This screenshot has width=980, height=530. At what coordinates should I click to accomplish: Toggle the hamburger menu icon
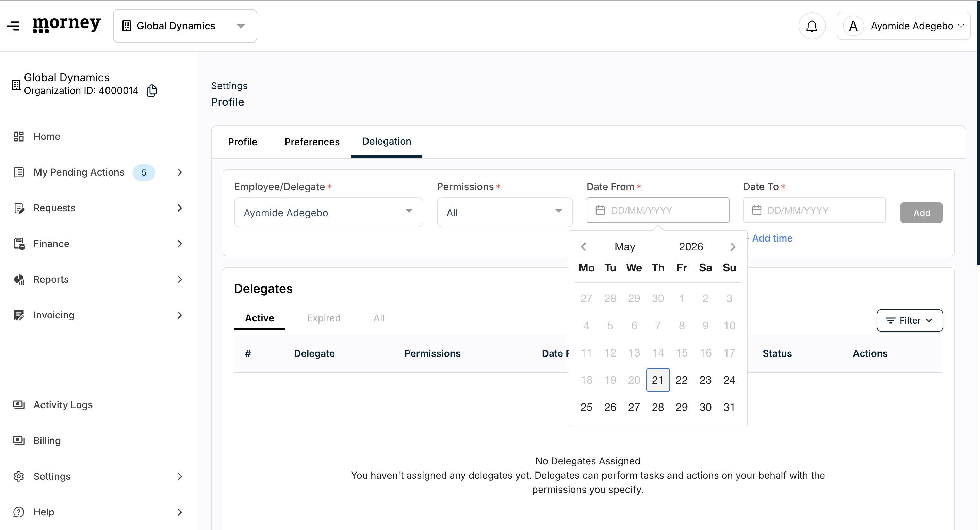click(13, 26)
